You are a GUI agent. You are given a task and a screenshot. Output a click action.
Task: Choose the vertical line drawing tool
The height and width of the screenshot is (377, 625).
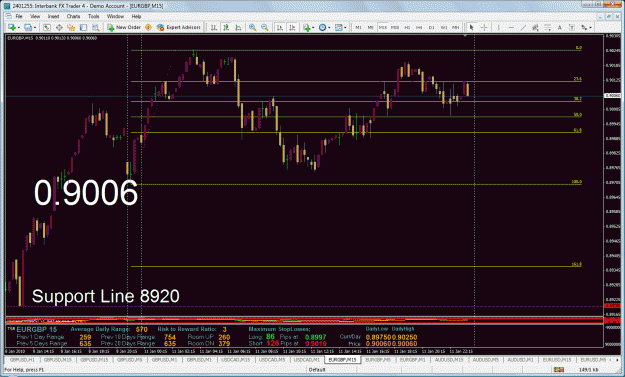point(499,27)
